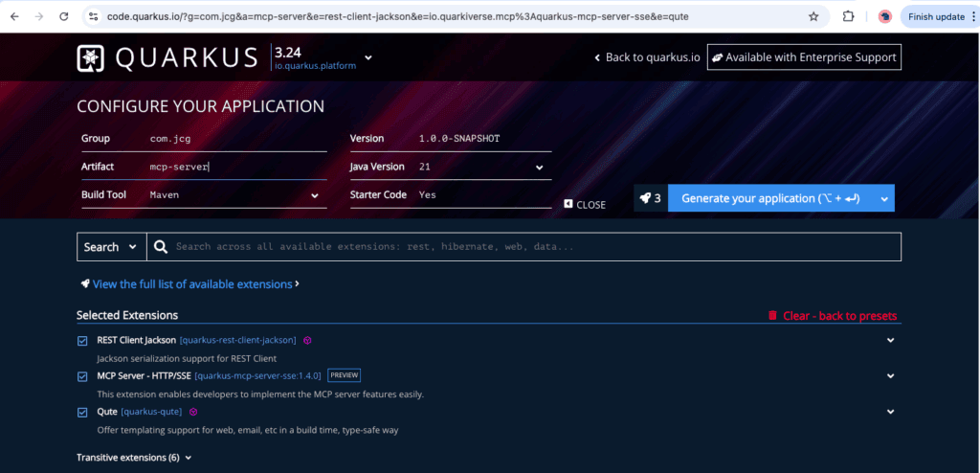Viewport: 980px width, 473px height.
Task: Expand Transitive extensions (6)
Action: 134,458
